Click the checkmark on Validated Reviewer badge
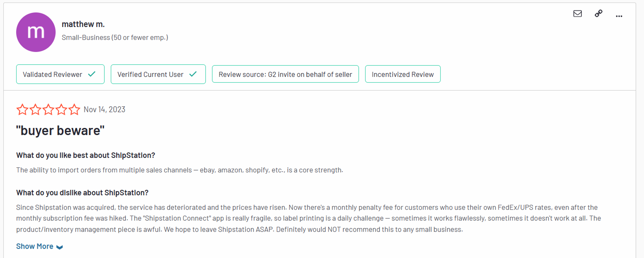 pyautogui.click(x=92, y=74)
